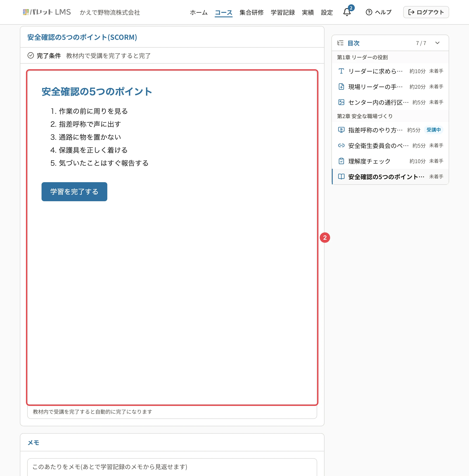Screen dimensions: 469x476
Task: Click the メモ section heading
Action: point(34,443)
